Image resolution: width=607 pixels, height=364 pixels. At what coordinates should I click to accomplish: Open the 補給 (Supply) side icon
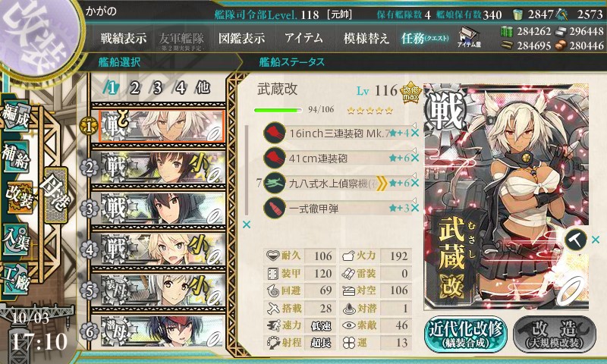coord(16,155)
